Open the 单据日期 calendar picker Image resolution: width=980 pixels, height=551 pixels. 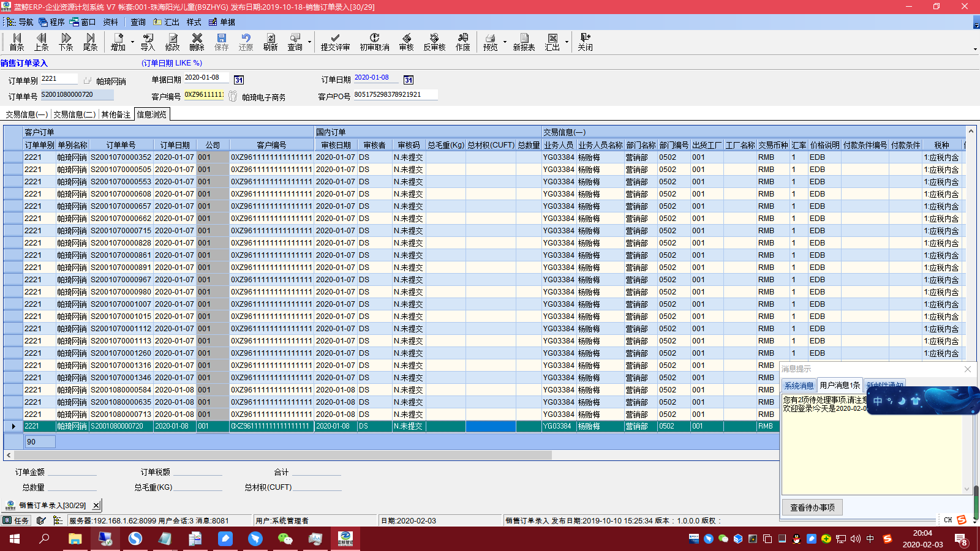[x=239, y=80]
